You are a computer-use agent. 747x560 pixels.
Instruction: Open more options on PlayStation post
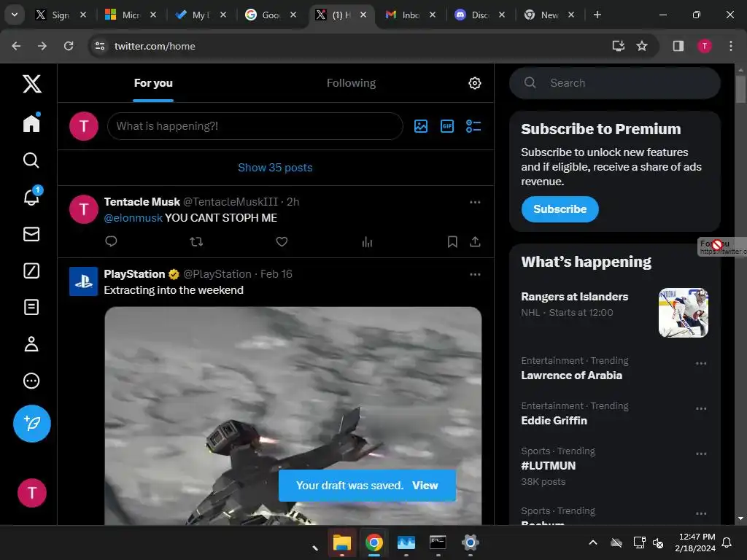point(475,275)
